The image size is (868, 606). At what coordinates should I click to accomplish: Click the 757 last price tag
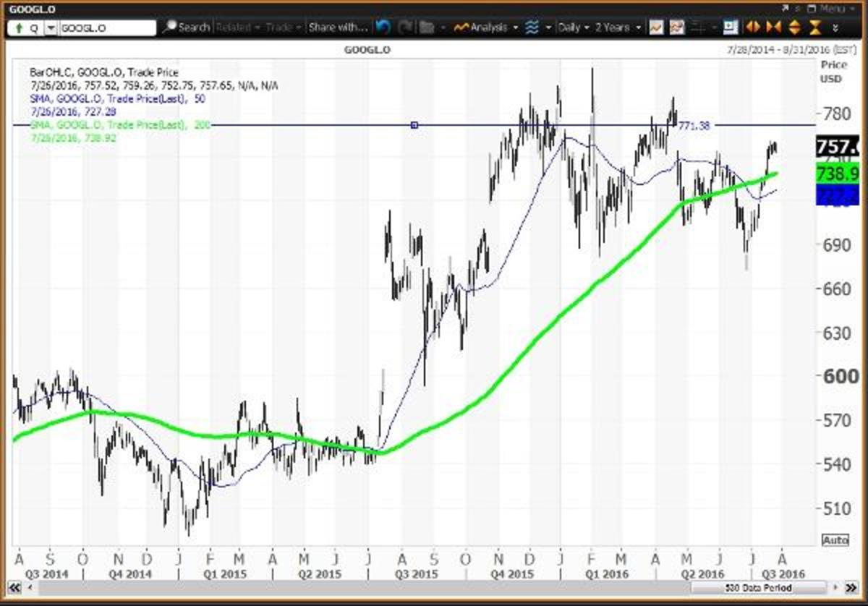pyautogui.click(x=837, y=147)
